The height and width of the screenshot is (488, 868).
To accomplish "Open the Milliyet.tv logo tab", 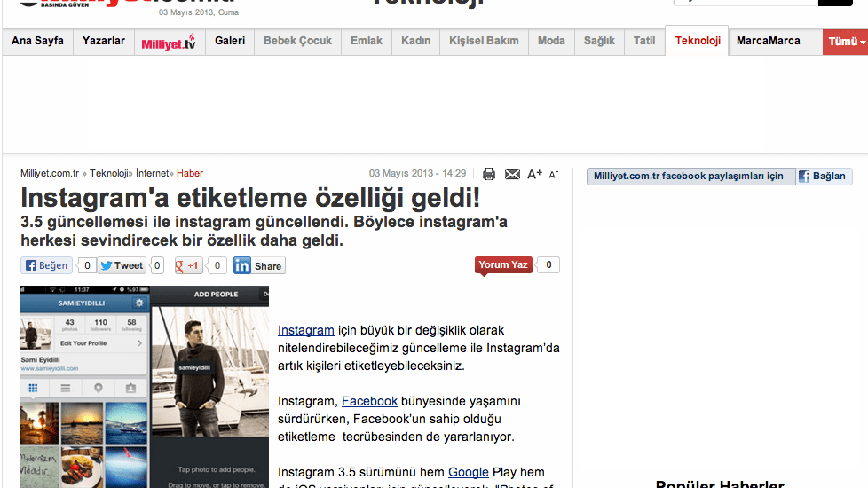I will tap(169, 42).
